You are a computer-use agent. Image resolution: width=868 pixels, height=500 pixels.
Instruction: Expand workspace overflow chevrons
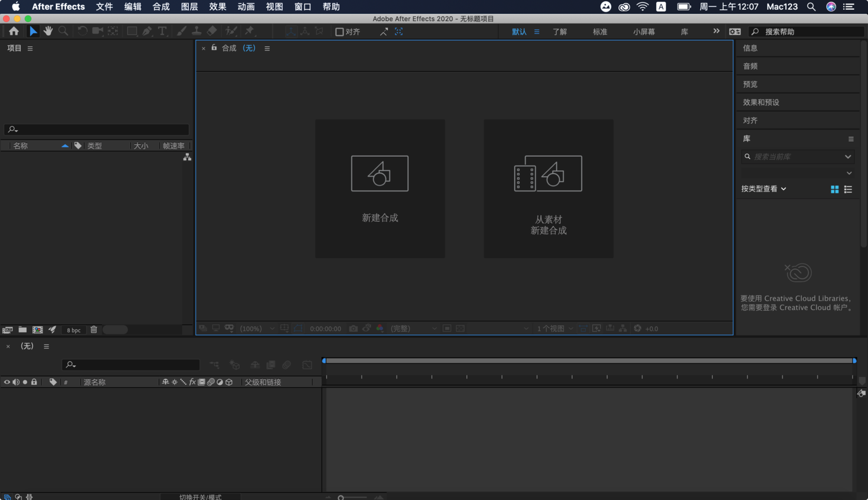click(716, 31)
